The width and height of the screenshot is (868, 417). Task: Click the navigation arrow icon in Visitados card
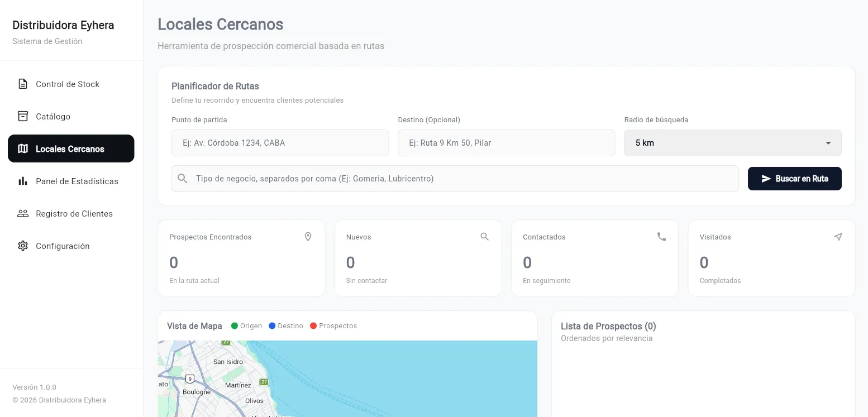click(x=838, y=237)
